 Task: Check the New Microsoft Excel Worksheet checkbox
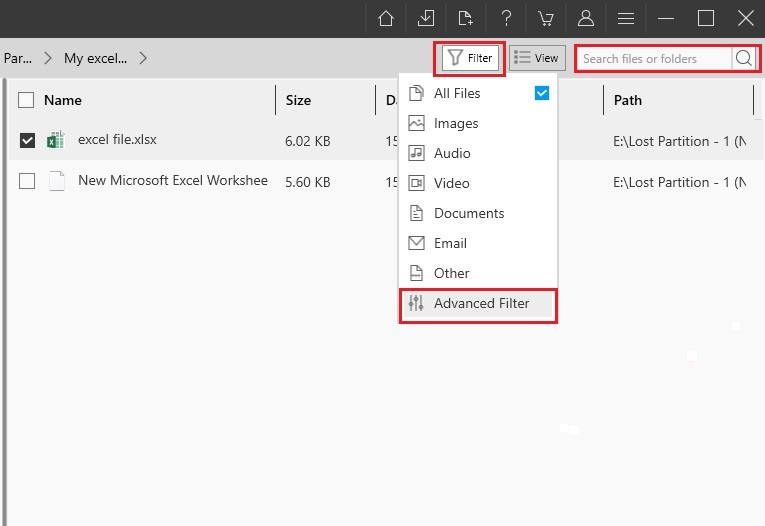pos(27,181)
